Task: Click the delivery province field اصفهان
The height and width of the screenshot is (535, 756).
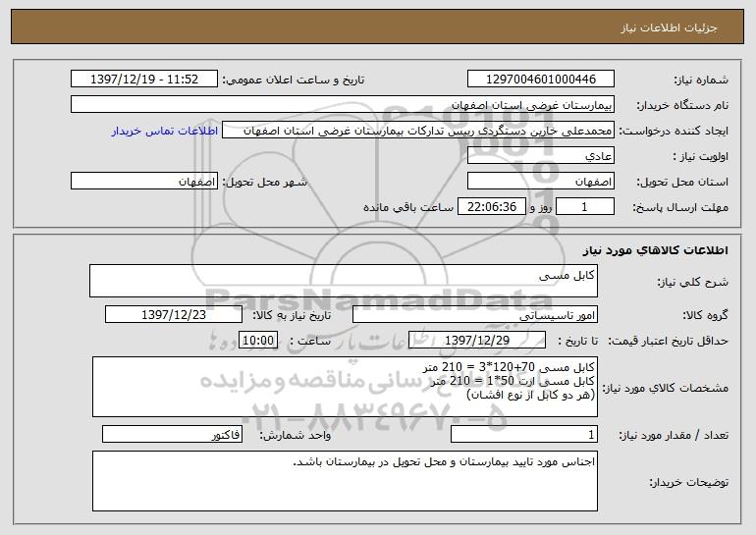Action: tap(540, 181)
